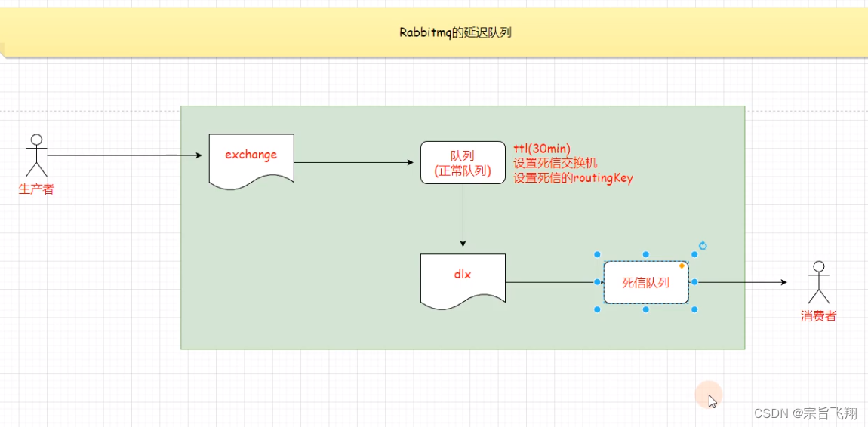The height and width of the screenshot is (427, 868).
Task: Click the exchange document shape
Action: (x=251, y=161)
